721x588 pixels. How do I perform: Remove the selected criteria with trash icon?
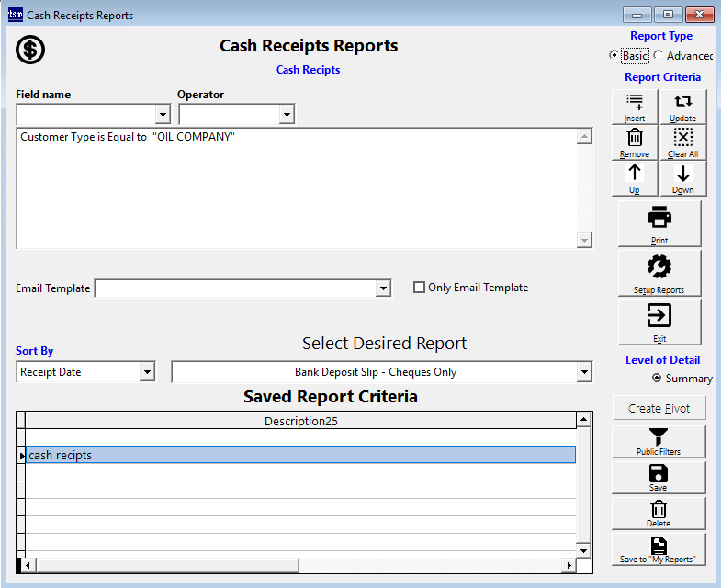[x=635, y=142]
